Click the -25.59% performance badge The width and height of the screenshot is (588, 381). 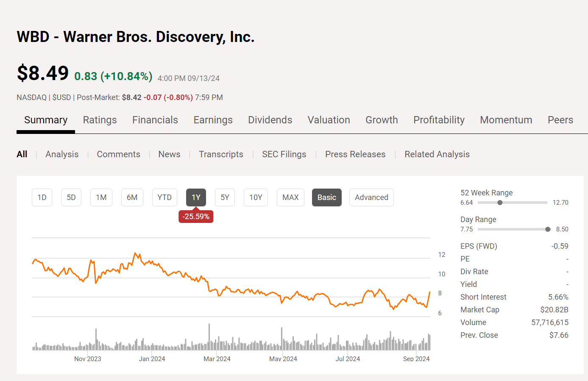196,216
